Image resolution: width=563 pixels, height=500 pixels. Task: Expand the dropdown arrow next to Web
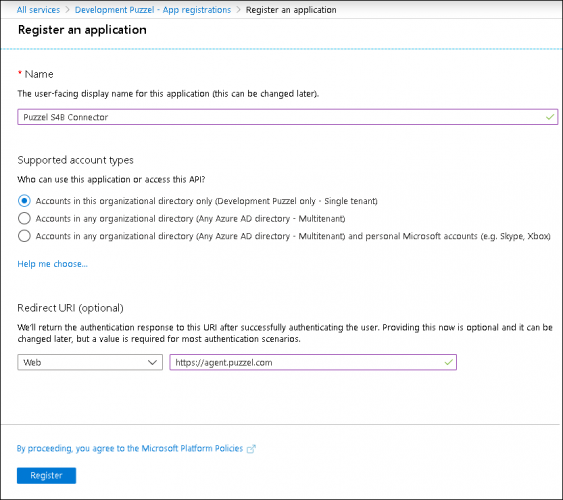point(152,363)
